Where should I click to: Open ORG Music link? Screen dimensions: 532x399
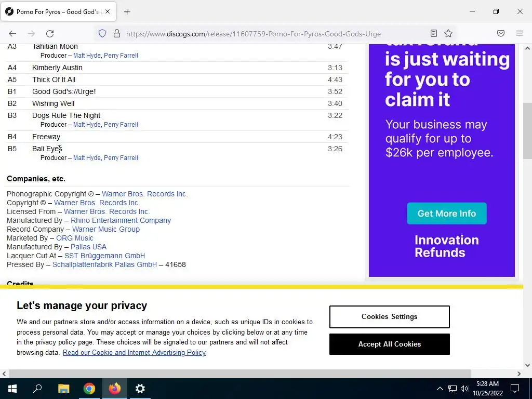click(x=75, y=238)
